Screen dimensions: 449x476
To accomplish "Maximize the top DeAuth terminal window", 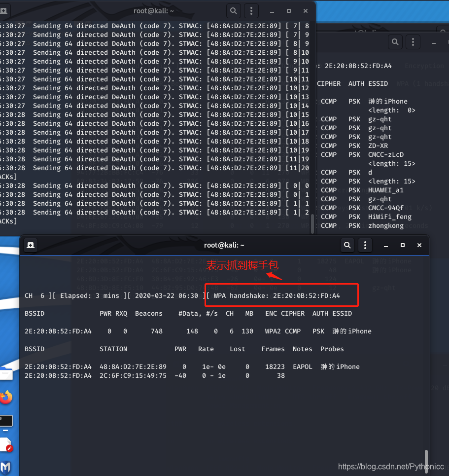I will pos(289,11).
